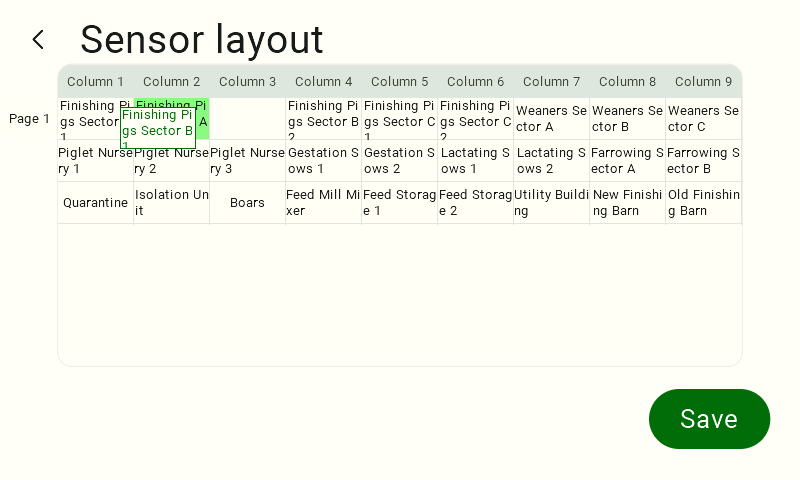This screenshot has height=480, width=800.
Task: Select the Quarantine cell
Action: [x=95, y=203]
